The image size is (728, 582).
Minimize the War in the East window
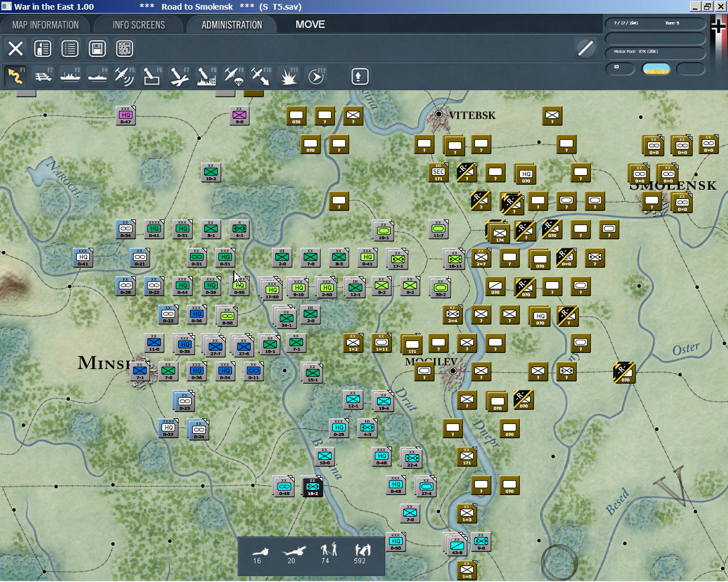coord(696,6)
